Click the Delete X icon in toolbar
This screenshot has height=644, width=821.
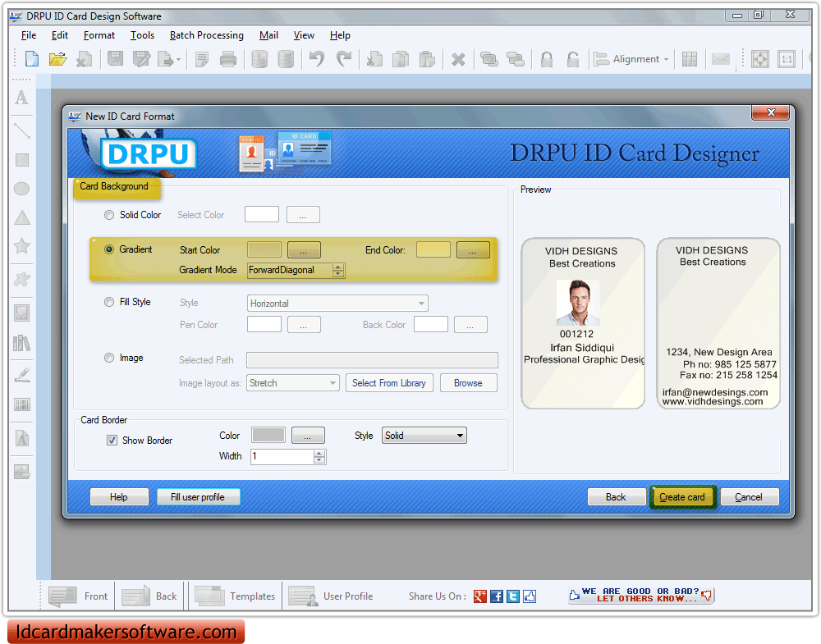coord(458,60)
